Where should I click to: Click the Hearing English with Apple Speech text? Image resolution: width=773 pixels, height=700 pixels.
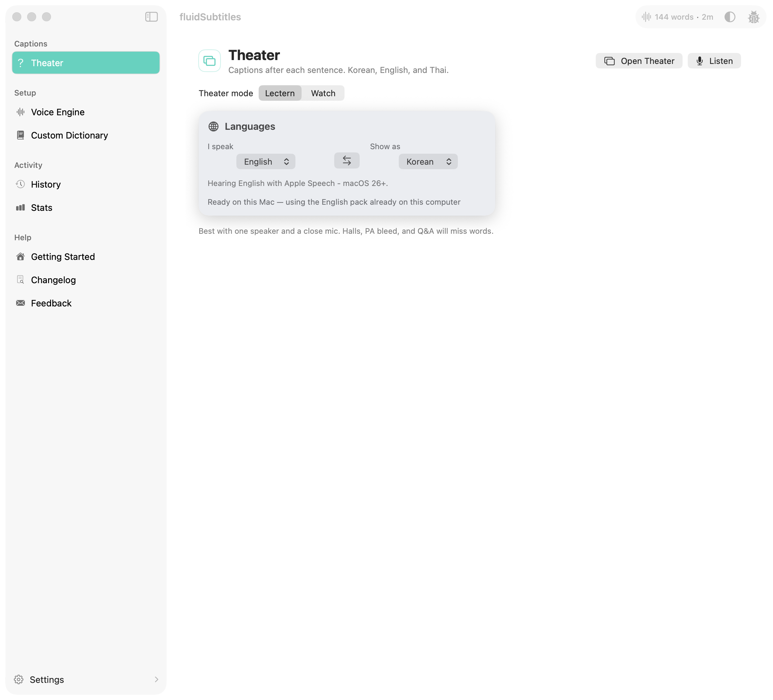298,183
